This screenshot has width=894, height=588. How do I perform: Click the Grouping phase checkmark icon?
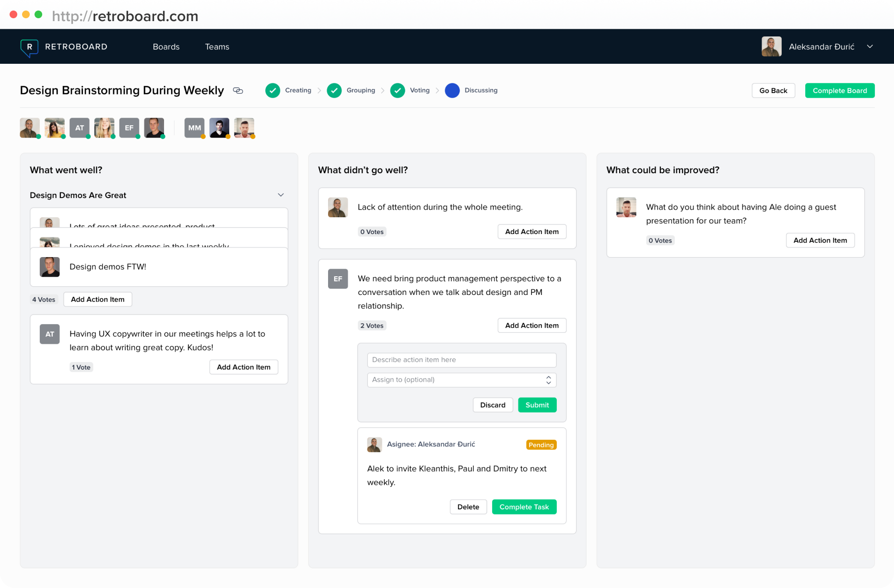point(334,90)
